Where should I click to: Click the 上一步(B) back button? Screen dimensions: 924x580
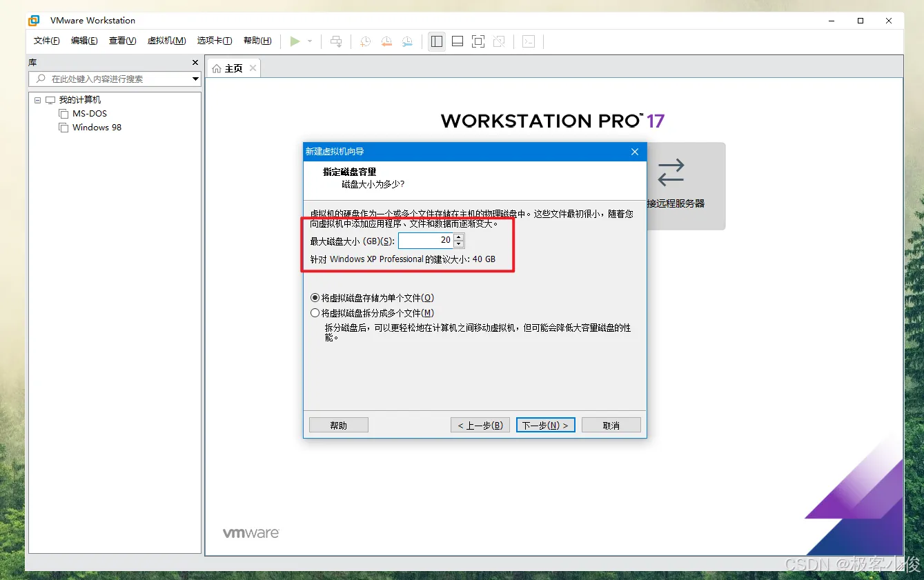point(480,426)
